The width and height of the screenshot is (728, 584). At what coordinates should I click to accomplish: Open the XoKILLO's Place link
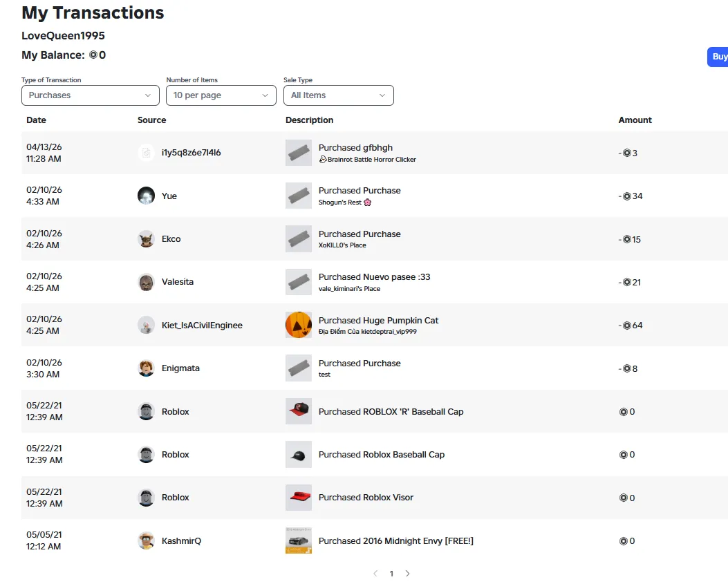click(342, 245)
